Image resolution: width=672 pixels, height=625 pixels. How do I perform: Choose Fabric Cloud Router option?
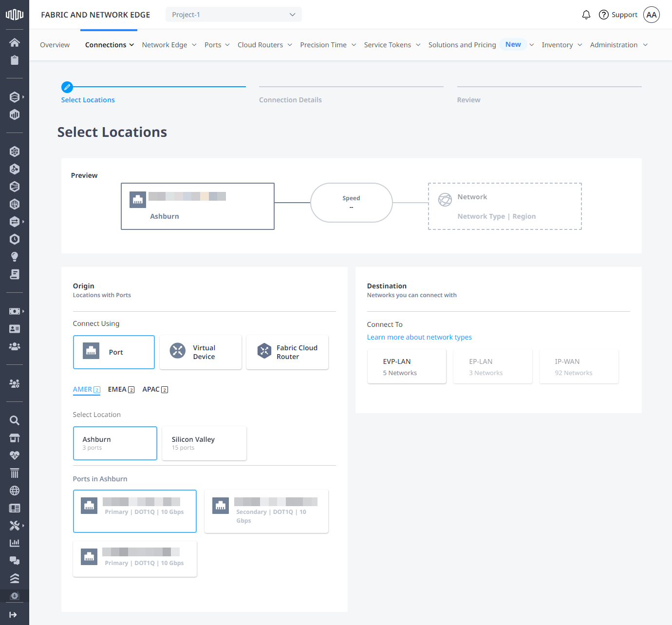pos(287,352)
